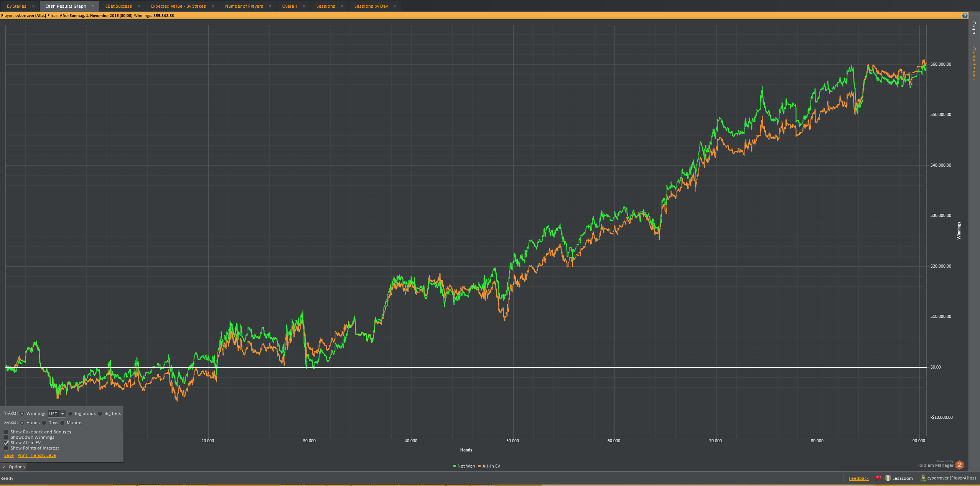
Task: Close the Number of Players tab
Action: pyautogui.click(x=270, y=6)
